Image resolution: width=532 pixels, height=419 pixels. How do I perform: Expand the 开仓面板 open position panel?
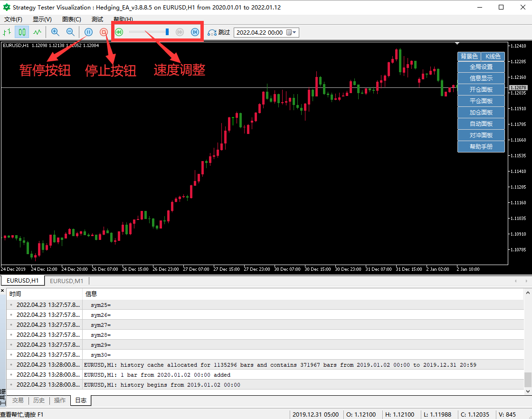[481, 90]
